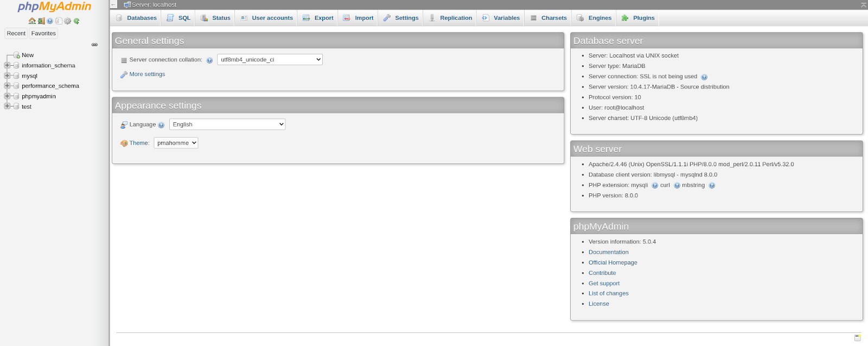The height and width of the screenshot is (346, 868).
Task: Click the Server localhost icon in breadcrumb
Action: tap(127, 5)
